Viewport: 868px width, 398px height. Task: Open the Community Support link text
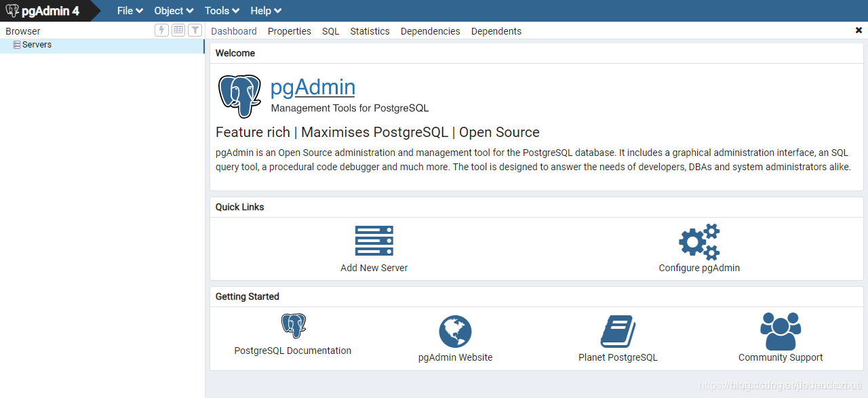tap(781, 357)
